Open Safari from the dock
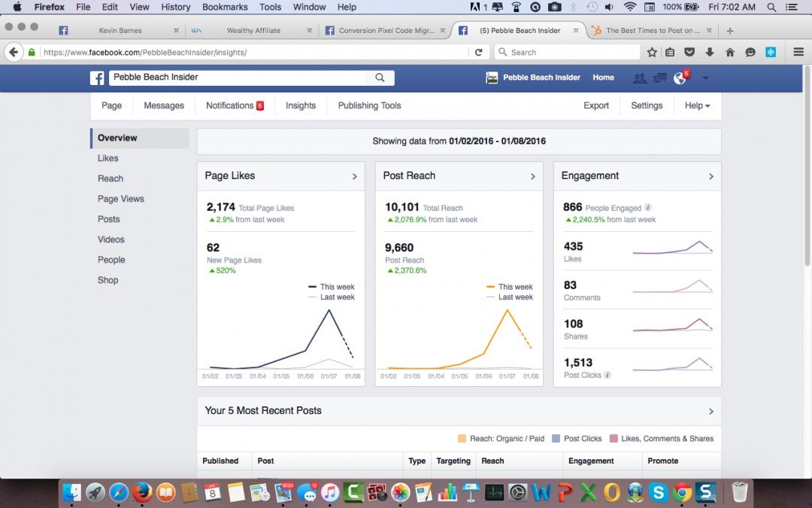Screen dimensions: 812x508 point(119,492)
